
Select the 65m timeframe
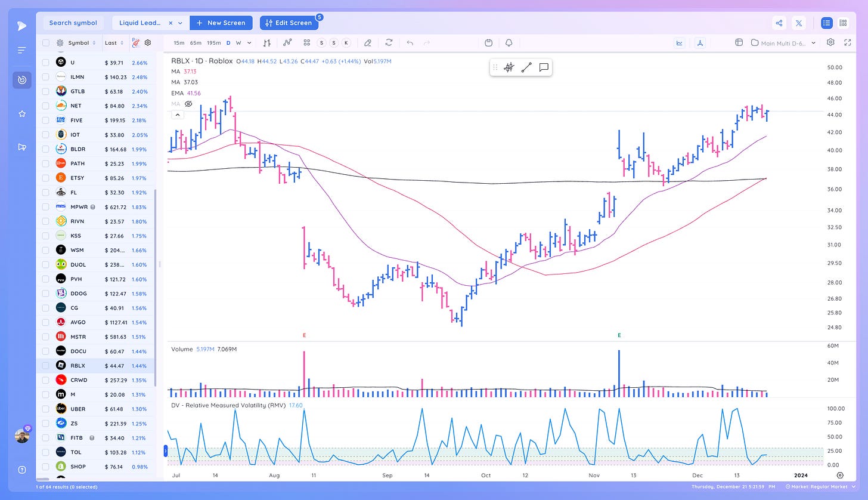pyautogui.click(x=196, y=43)
